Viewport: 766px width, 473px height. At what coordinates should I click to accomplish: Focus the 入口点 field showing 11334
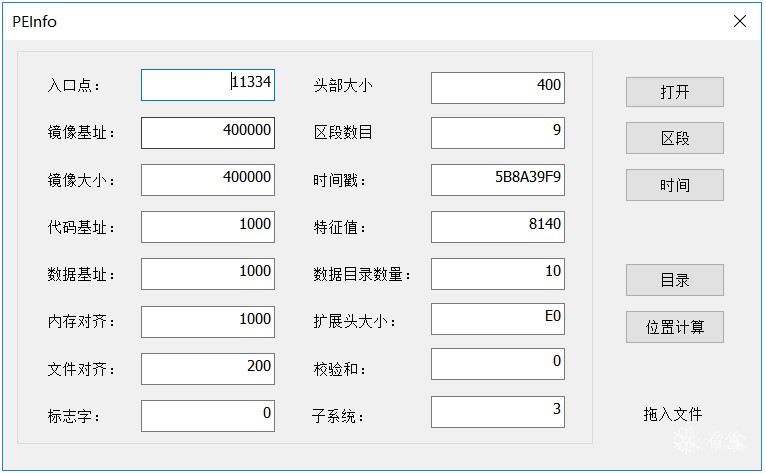208,85
